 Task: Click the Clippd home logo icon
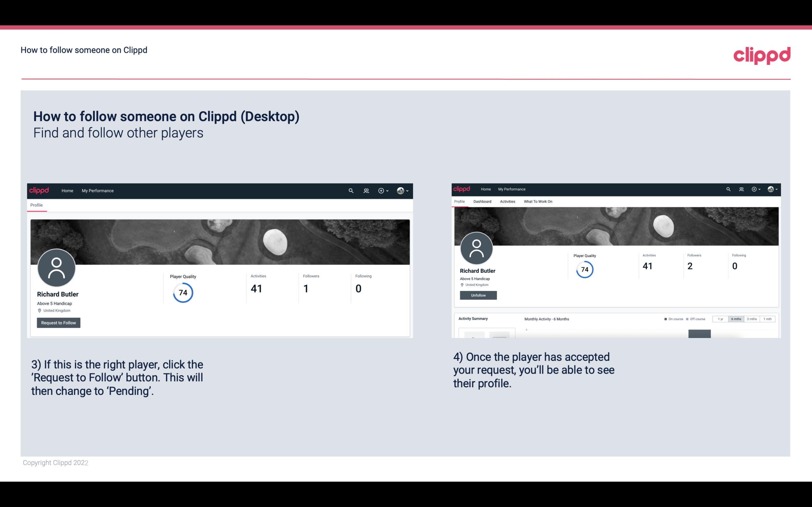pos(762,54)
